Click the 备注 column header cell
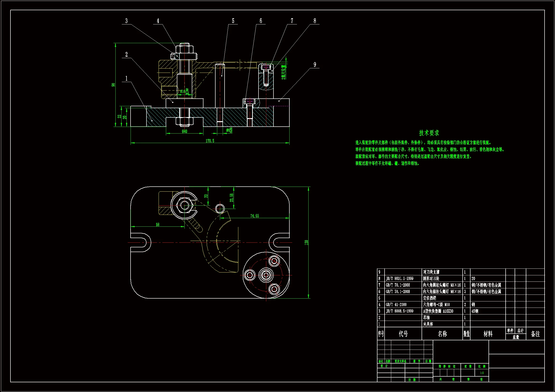 tap(535, 334)
